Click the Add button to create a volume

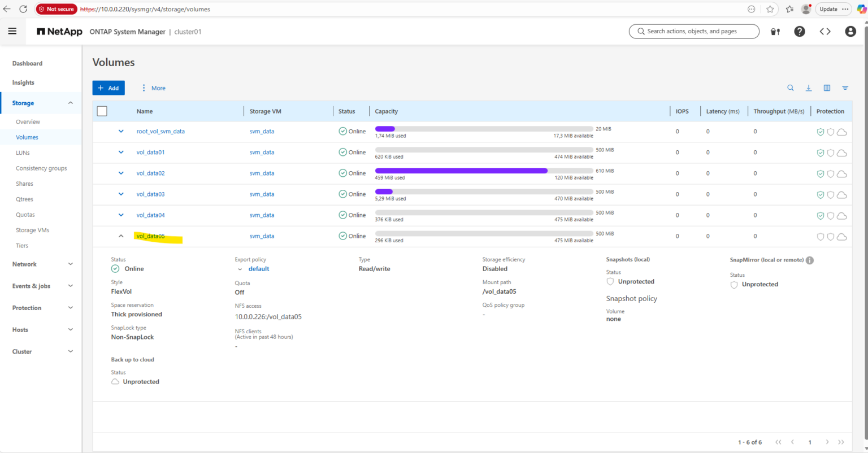(x=108, y=88)
